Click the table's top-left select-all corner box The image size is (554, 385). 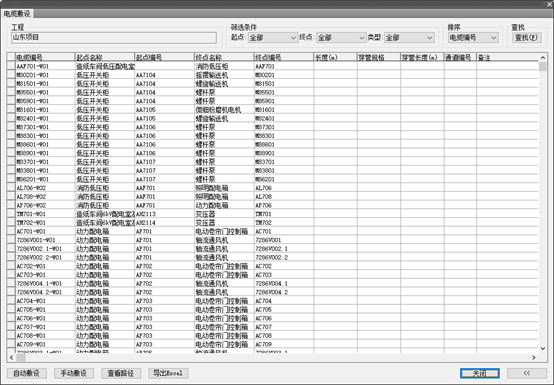[11, 57]
